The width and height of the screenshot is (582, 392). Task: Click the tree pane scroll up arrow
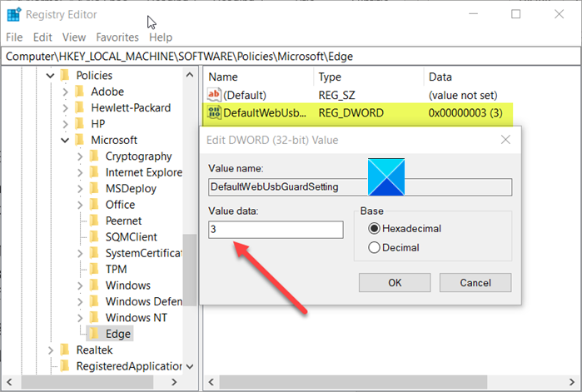190,75
